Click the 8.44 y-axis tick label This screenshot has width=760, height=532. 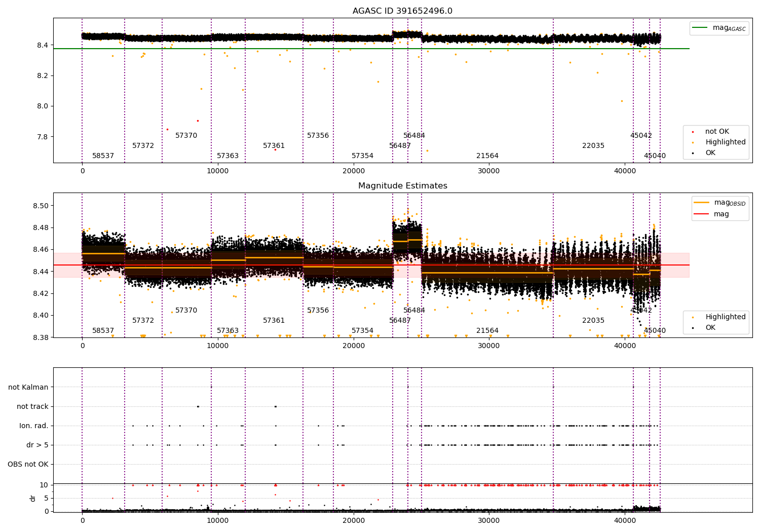click(x=41, y=272)
